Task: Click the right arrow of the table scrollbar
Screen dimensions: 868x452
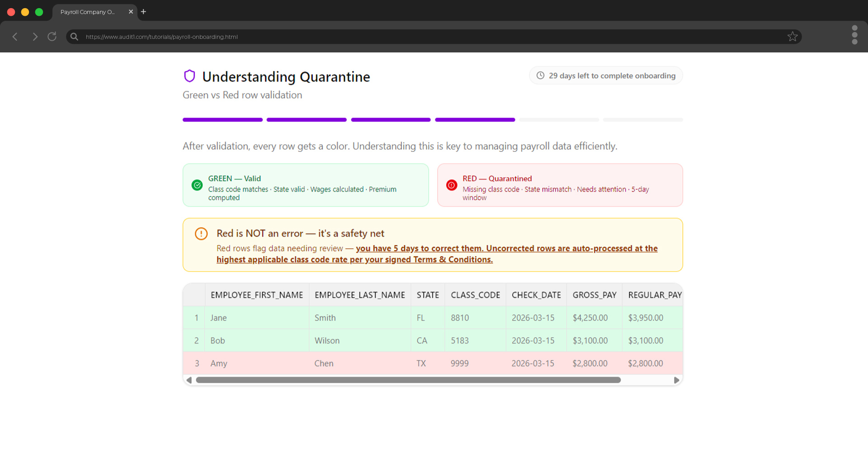Action: tap(676, 380)
